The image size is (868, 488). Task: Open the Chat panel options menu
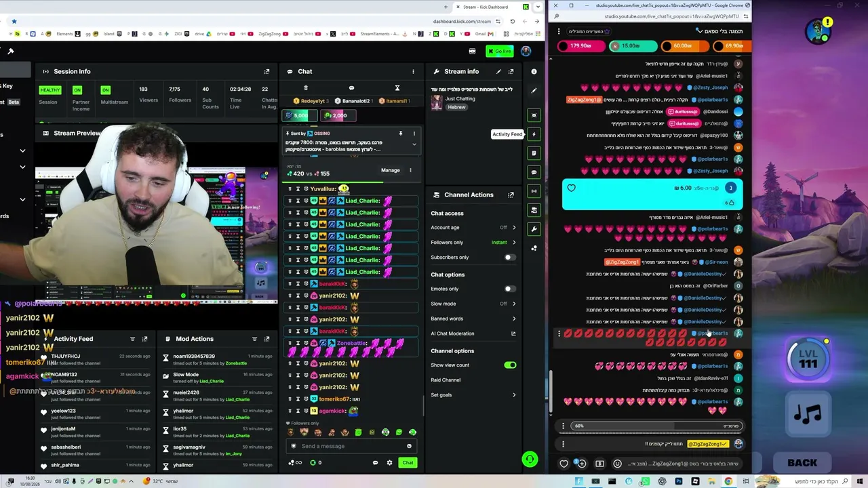413,71
